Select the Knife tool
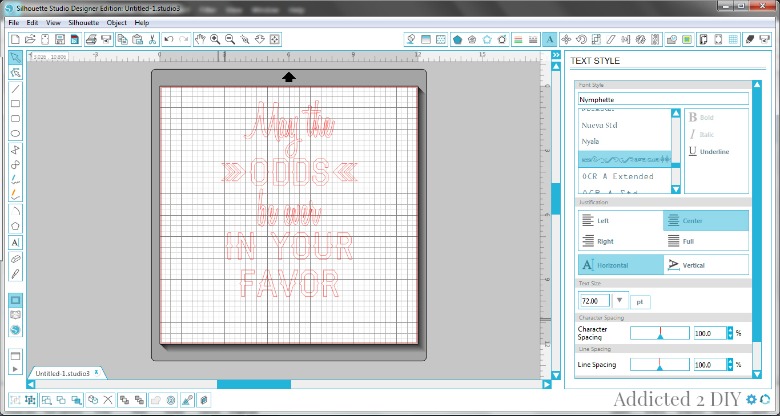Image resolution: width=780 pixels, height=416 pixels. [15, 274]
